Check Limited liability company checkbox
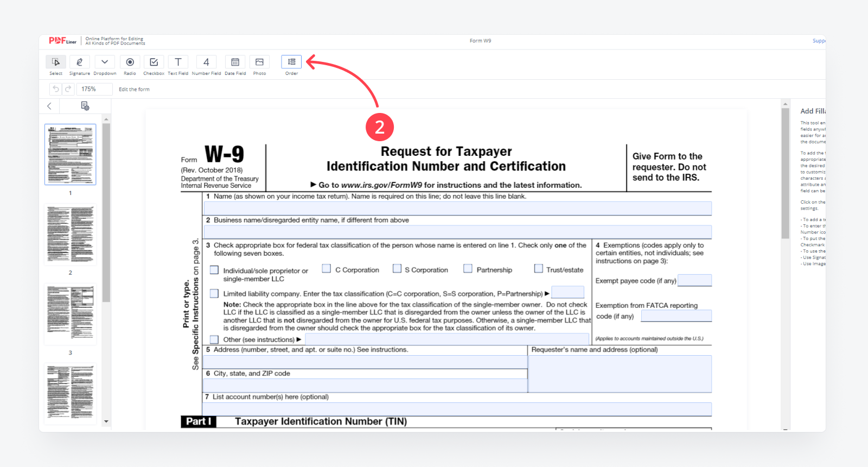 tap(214, 294)
